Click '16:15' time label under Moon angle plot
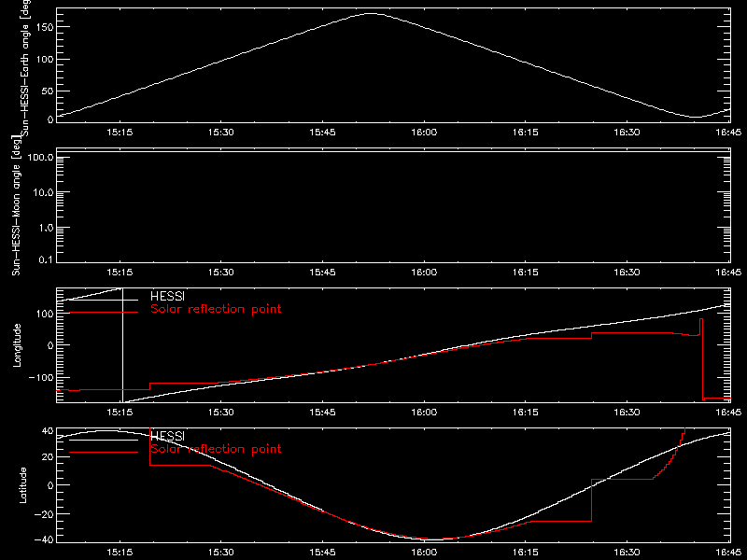This screenshot has width=747, height=560. (526, 273)
